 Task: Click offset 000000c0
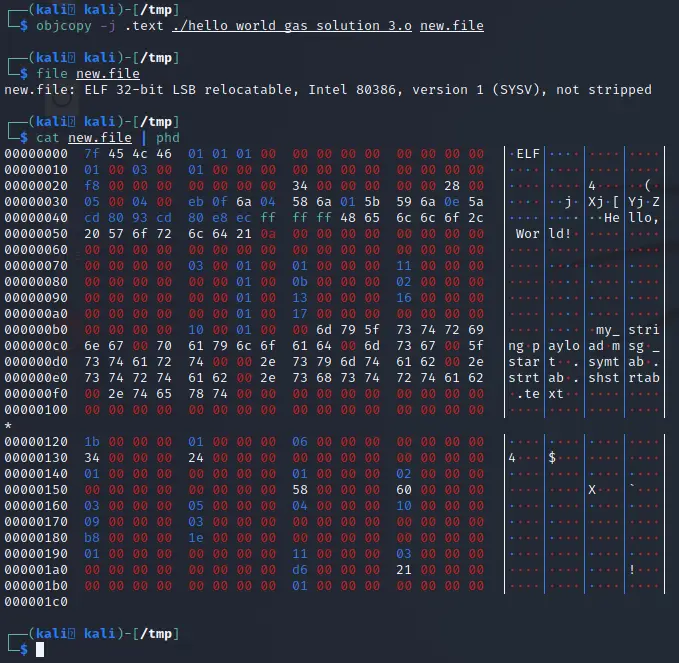pos(36,346)
